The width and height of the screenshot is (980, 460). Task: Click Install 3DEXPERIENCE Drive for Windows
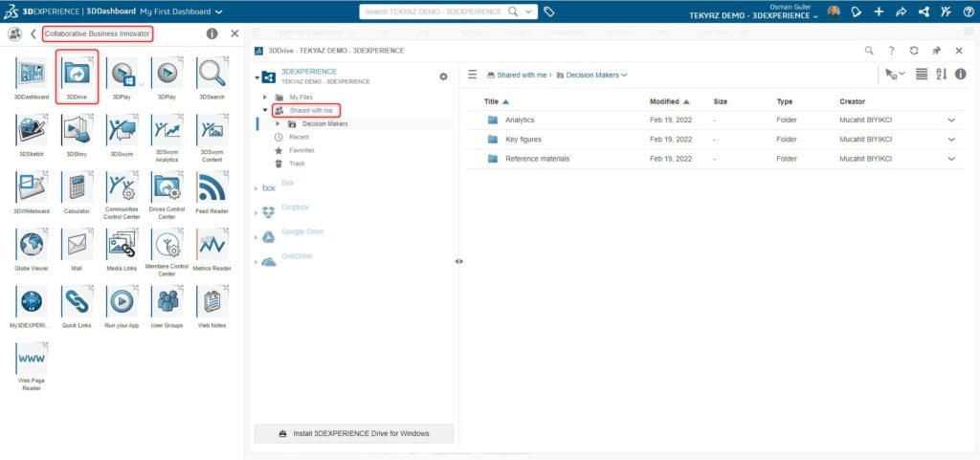click(x=354, y=433)
